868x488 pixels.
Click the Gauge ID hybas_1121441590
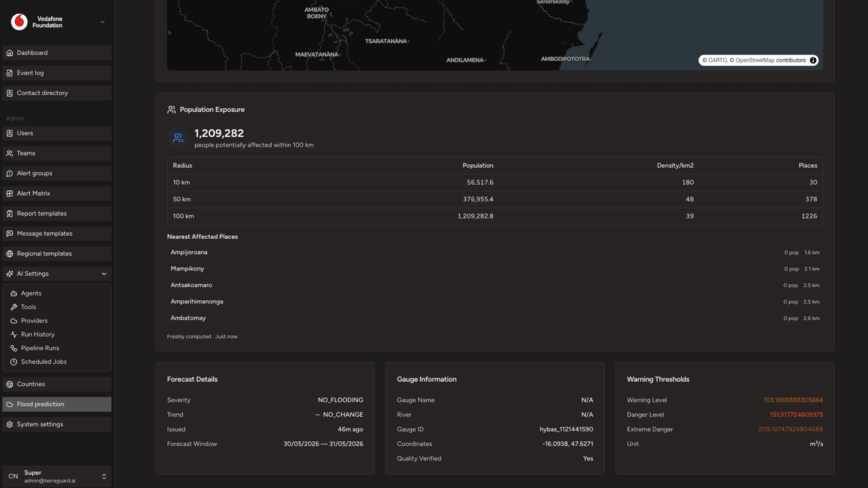(567, 429)
